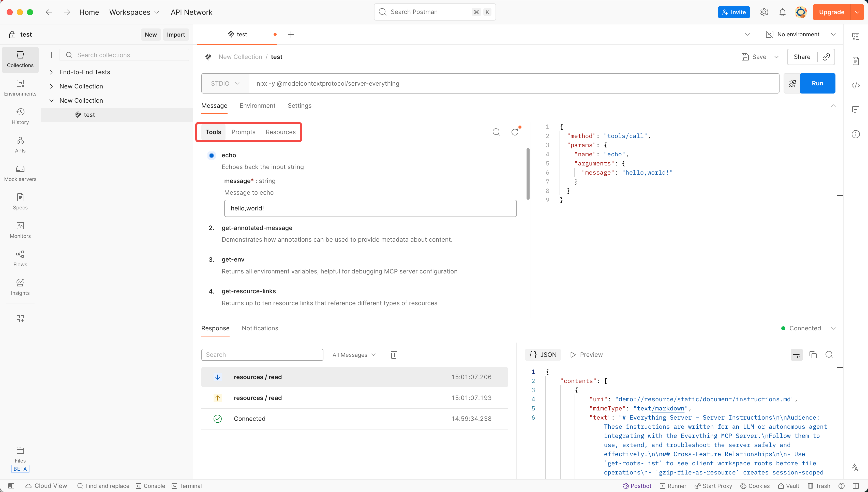Click the tools list vertical scrollbar
The image size is (868, 492).
[x=528, y=174]
